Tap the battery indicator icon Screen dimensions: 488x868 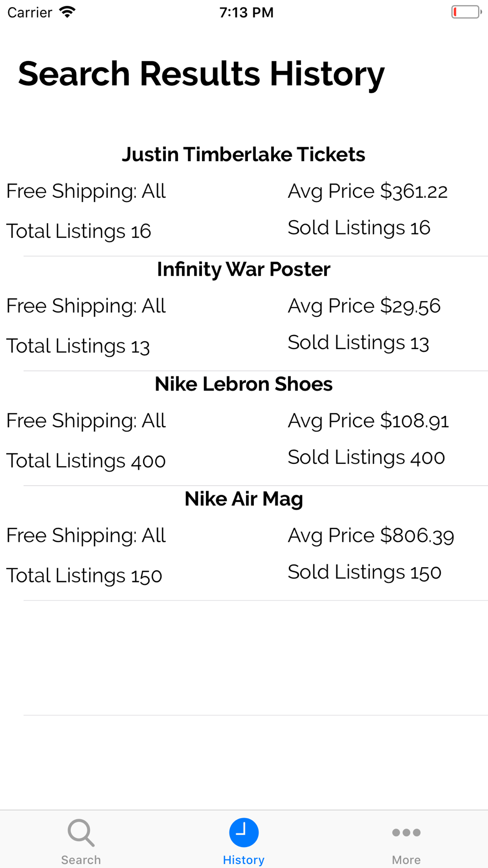pyautogui.click(x=466, y=12)
